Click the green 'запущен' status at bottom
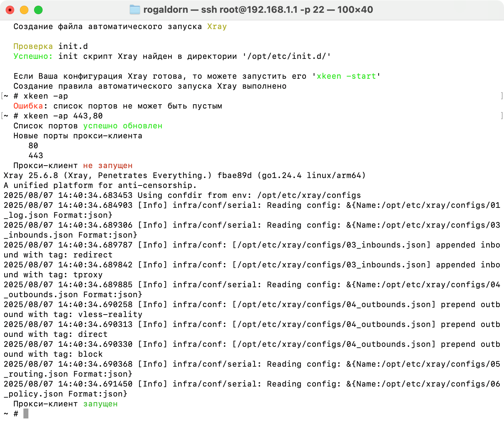This screenshot has width=504, height=422. tap(100, 404)
